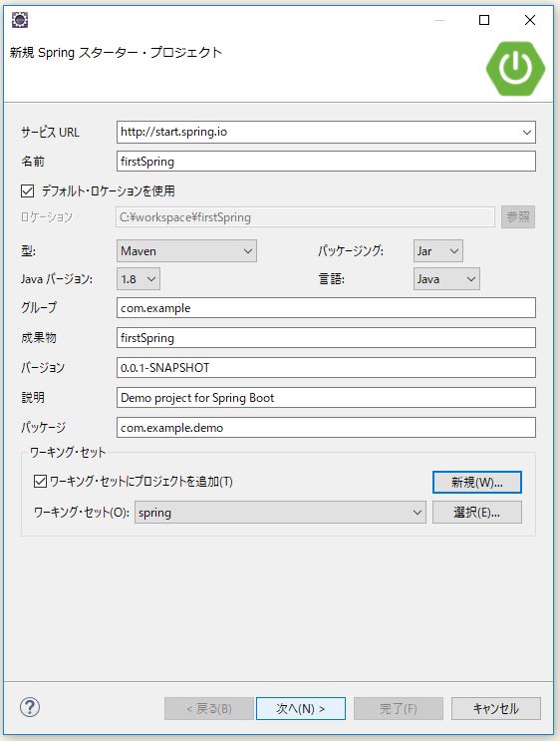Screen dimensions: 560x741
Task: Open the パッケージング Jar dropdown
Action: 437,251
